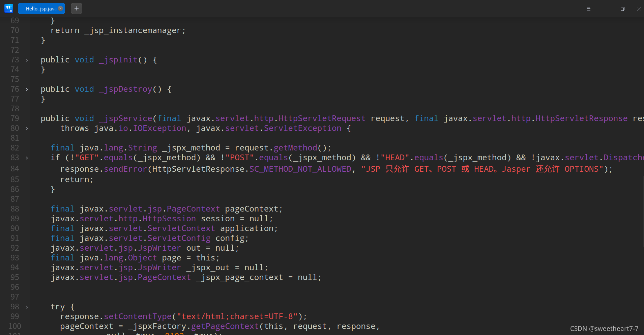Click _jspxFactory on line 100
This screenshot has width=644, height=335.
157,327
